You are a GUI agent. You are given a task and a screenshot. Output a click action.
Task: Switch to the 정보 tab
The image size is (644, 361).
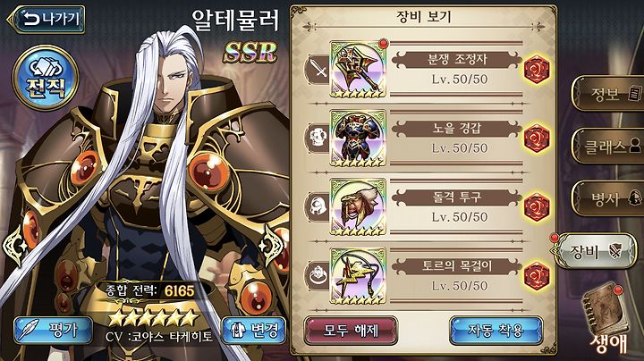click(x=609, y=94)
